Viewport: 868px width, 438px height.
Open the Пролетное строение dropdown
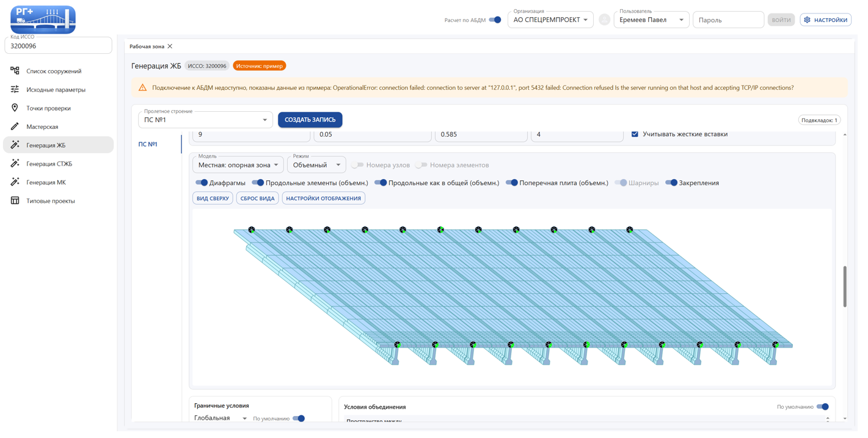coord(205,120)
